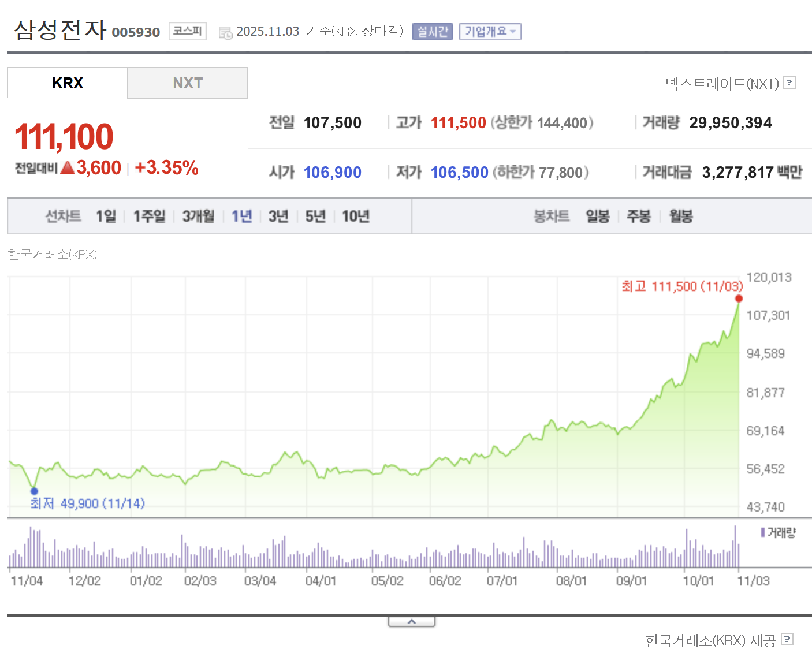Click the 상한가 144,400 upper limit text

542,123
